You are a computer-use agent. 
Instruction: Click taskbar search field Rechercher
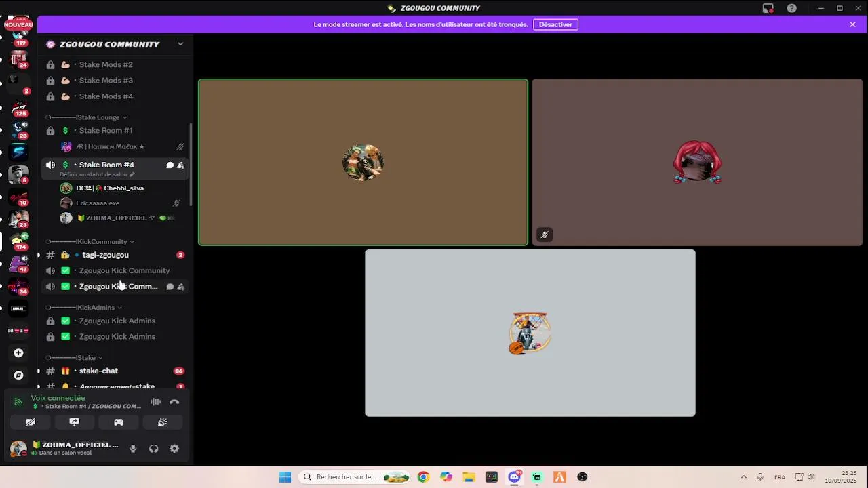(355, 477)
